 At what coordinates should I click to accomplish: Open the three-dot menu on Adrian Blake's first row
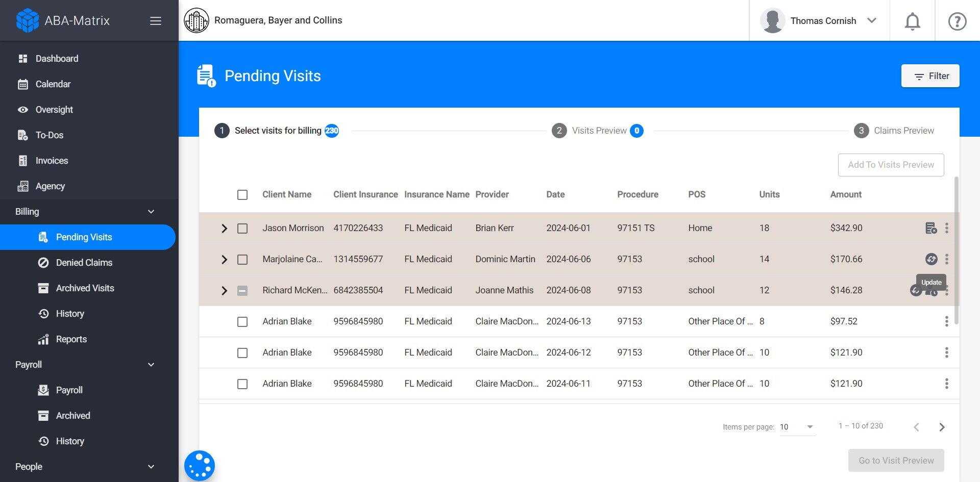[947, 321]
